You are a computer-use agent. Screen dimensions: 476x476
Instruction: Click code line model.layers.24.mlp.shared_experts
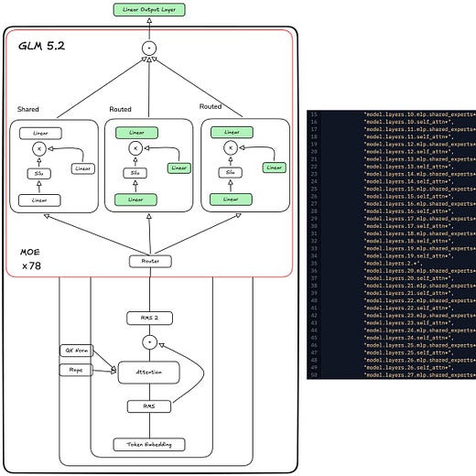point(420,330)
